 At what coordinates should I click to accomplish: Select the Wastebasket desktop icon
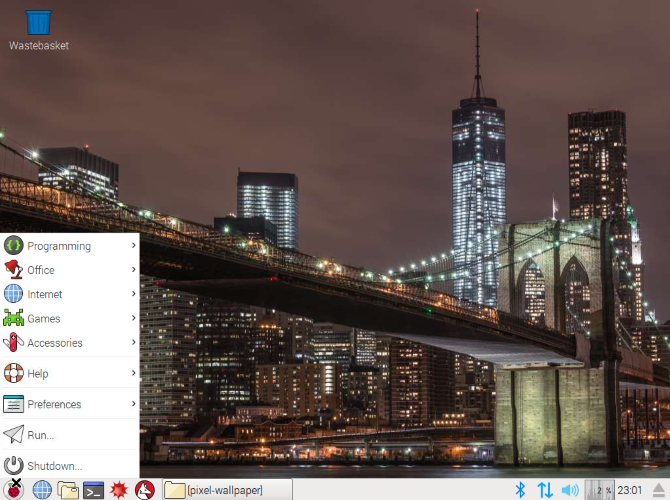(38, 28)
